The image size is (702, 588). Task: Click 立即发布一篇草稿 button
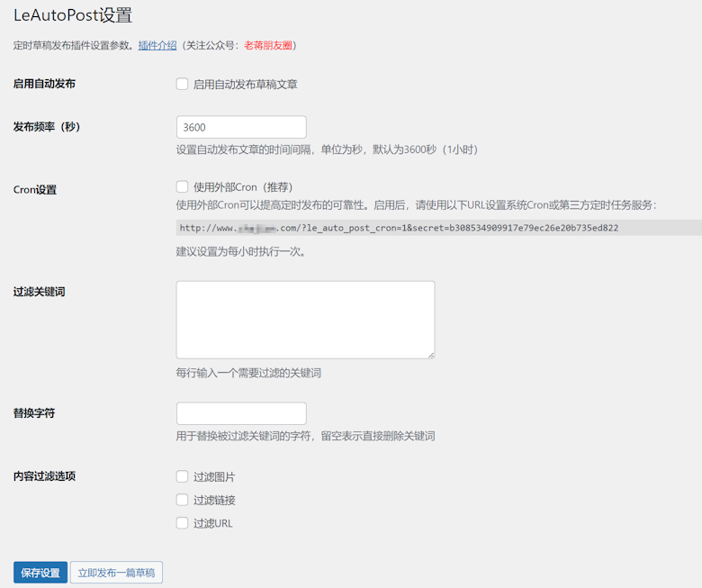coord(116,573)
